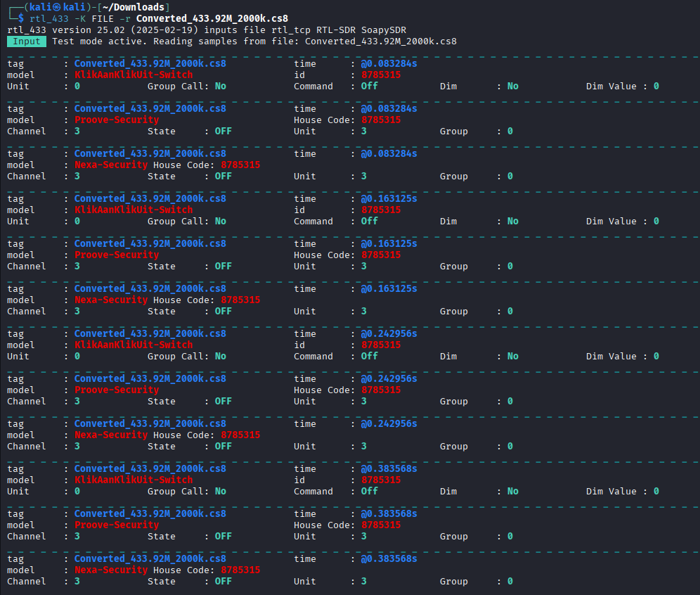Image resolution: width=700 pixels, height=595 pixels.
Task: Click the SoapySDR word in the version line
Action: (x=383, y=30)
